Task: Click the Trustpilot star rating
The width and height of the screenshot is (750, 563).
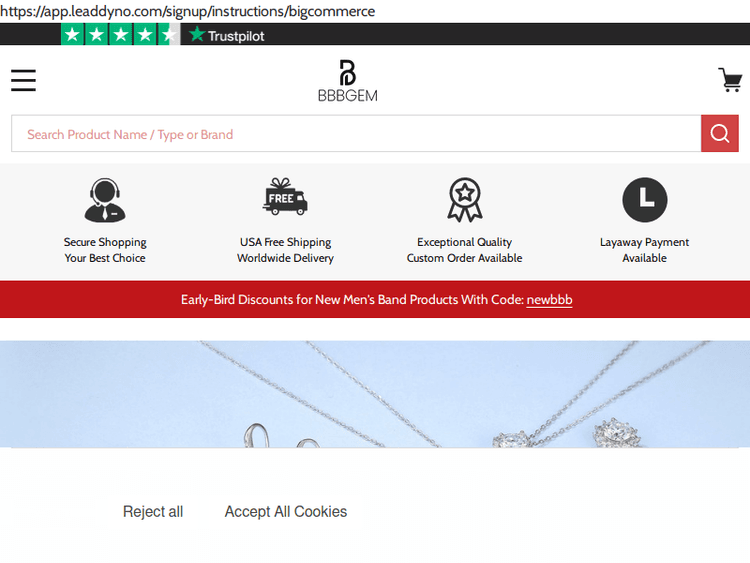Action: [x=120, y=35]
